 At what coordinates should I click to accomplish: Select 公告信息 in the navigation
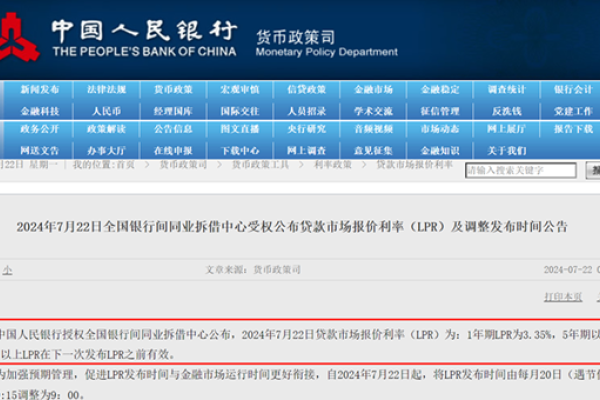point(173,129)
